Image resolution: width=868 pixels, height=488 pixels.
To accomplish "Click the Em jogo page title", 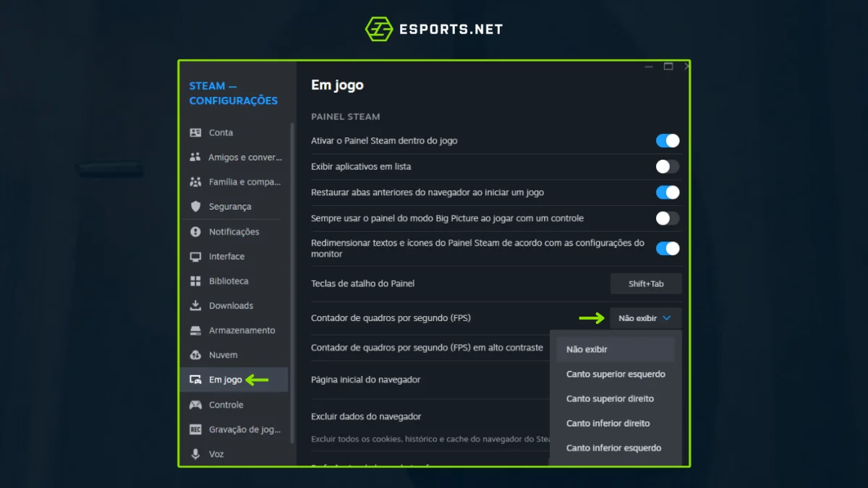I will tap(337, 85).
